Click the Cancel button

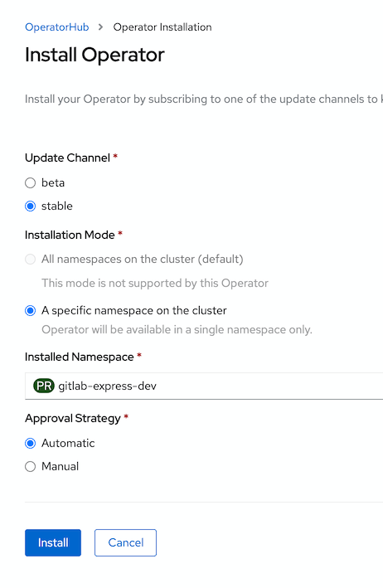pyautogui.click(x=125, y=542)
